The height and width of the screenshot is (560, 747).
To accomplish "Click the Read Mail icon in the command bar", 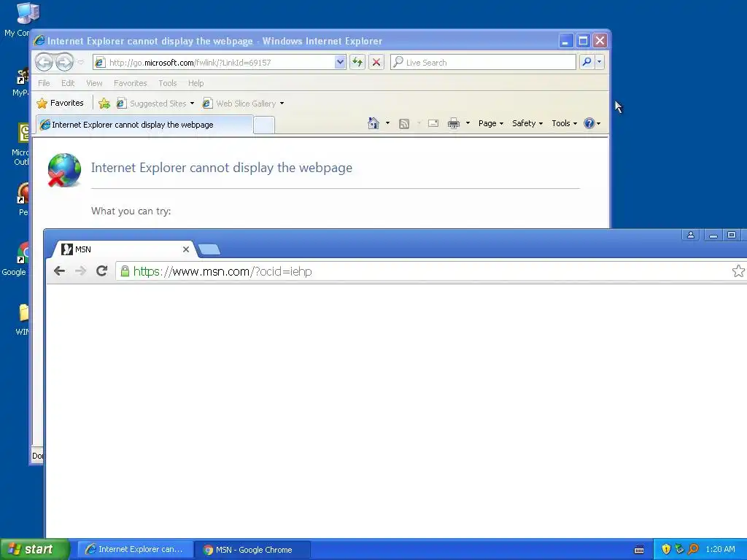I will (x=433, y=123).
